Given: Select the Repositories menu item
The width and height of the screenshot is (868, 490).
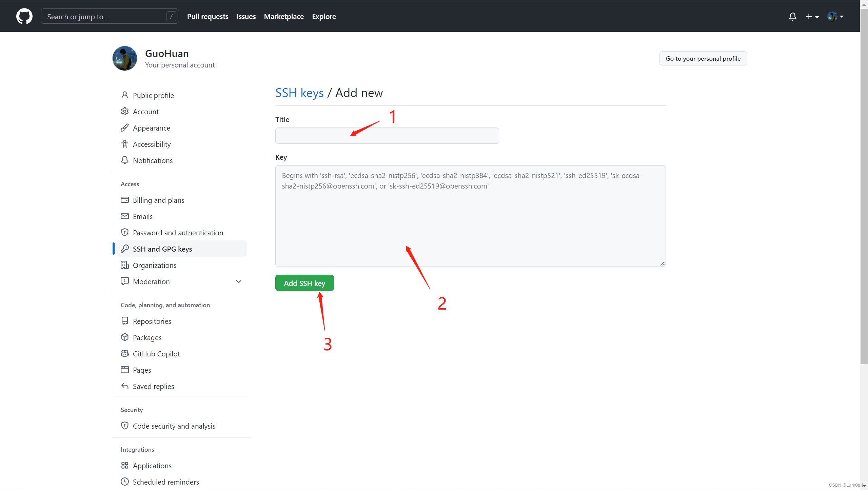Looking at the screenshot, I should coord(152,321).
